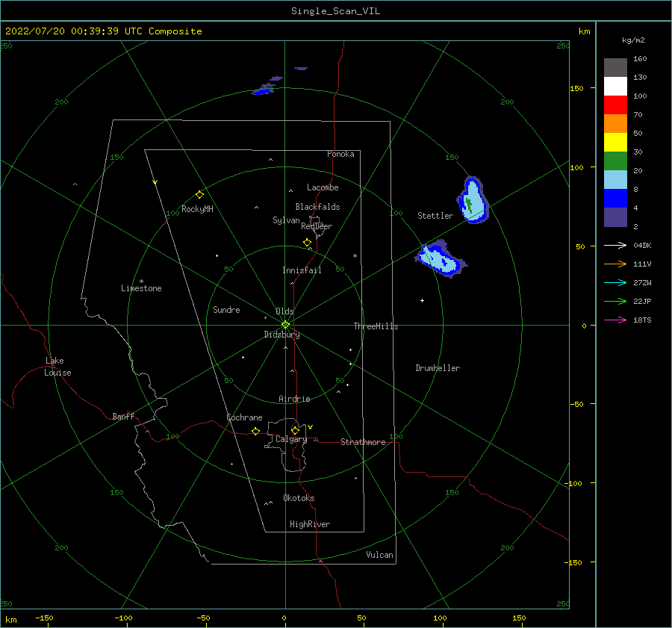This screenshot has height=628, width=672.
Task: Click the white 130 legend swatch
Action: [615, 86]
